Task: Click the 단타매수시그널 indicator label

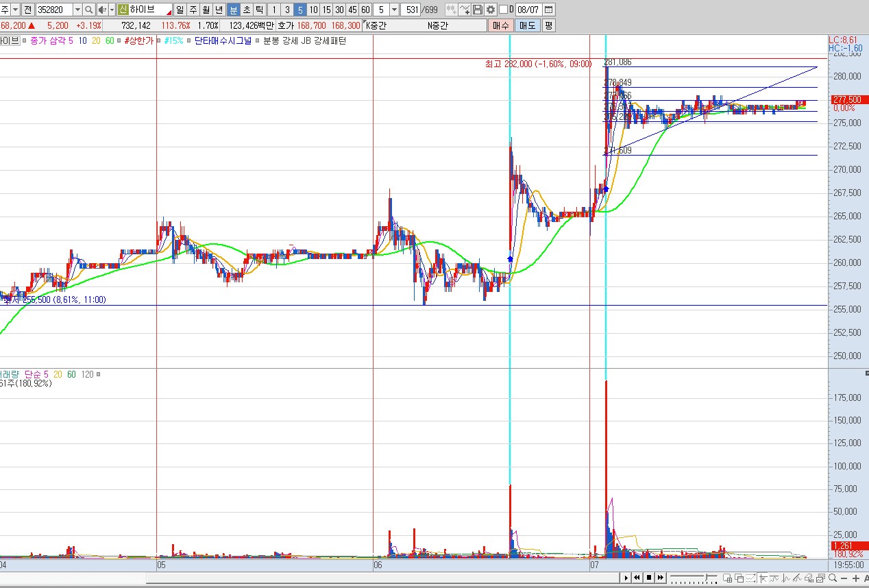Action: coord(223,41)
